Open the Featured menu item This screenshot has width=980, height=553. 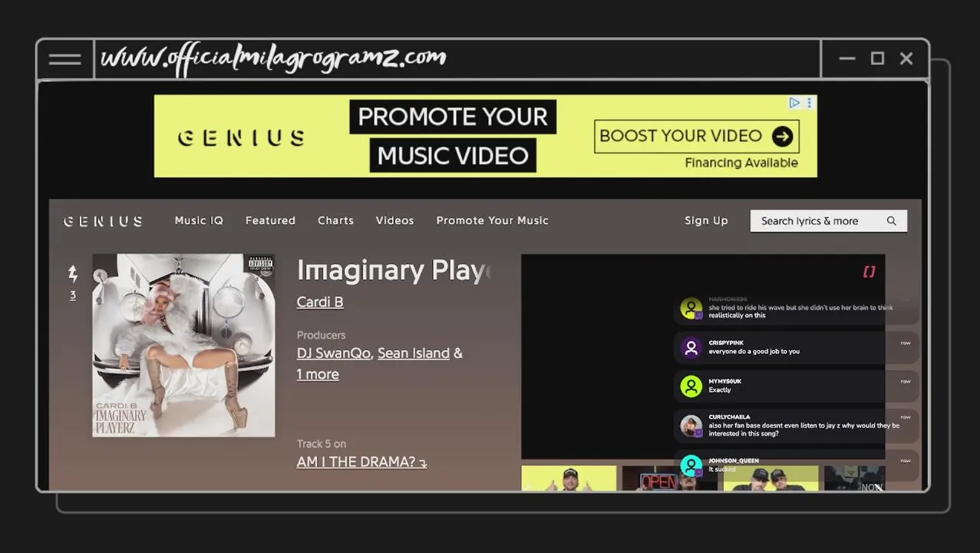coord(270,220)
